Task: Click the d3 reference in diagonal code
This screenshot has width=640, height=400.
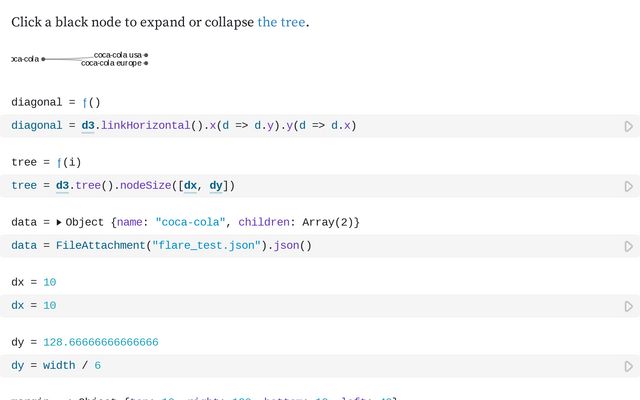Action: (x=88, y=126)
